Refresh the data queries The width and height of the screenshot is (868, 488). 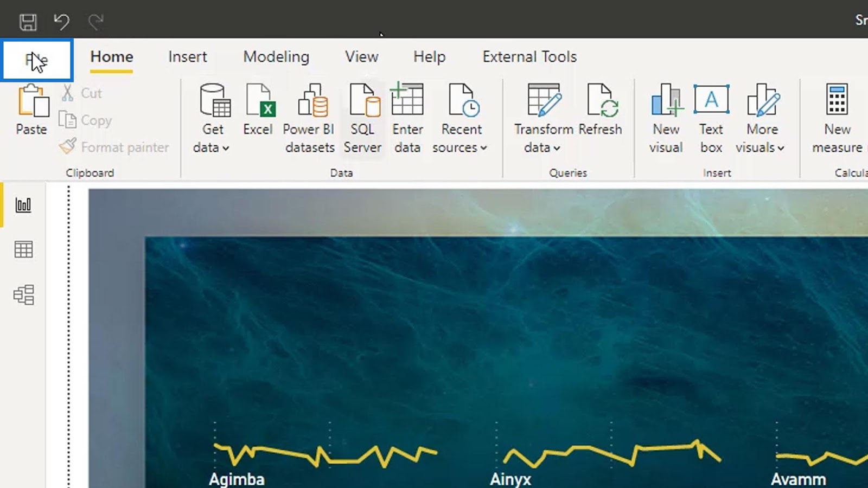601,110
